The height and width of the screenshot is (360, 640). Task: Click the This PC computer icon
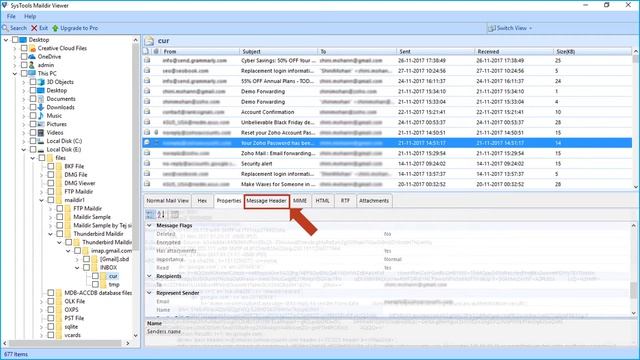32,73
